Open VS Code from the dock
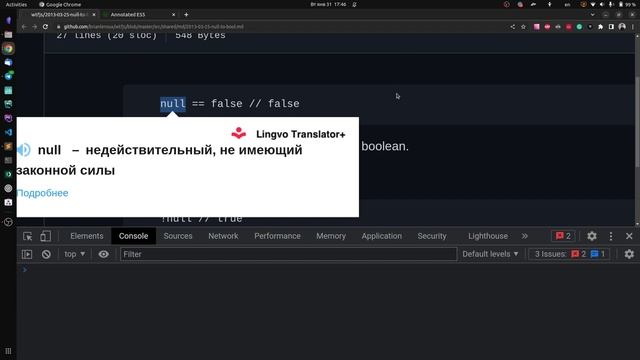Image resolution: width=640 pixels, height=360 pixels. (8, 132)
